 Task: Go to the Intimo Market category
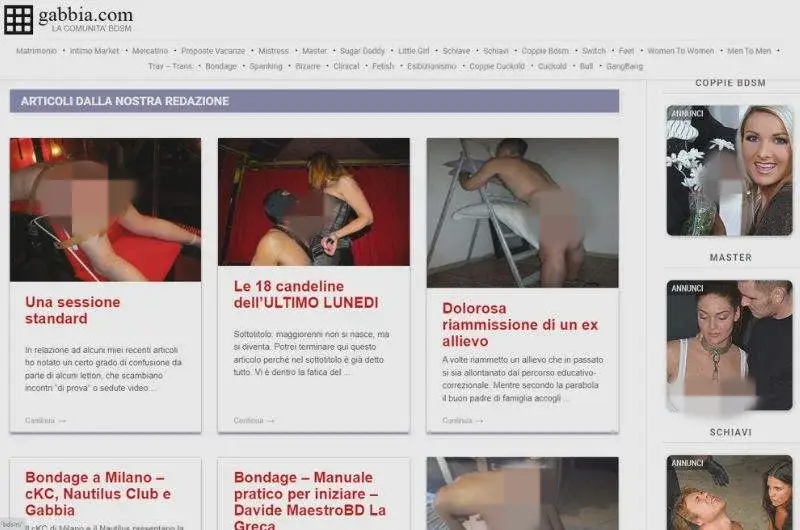(x=94, y=51)
